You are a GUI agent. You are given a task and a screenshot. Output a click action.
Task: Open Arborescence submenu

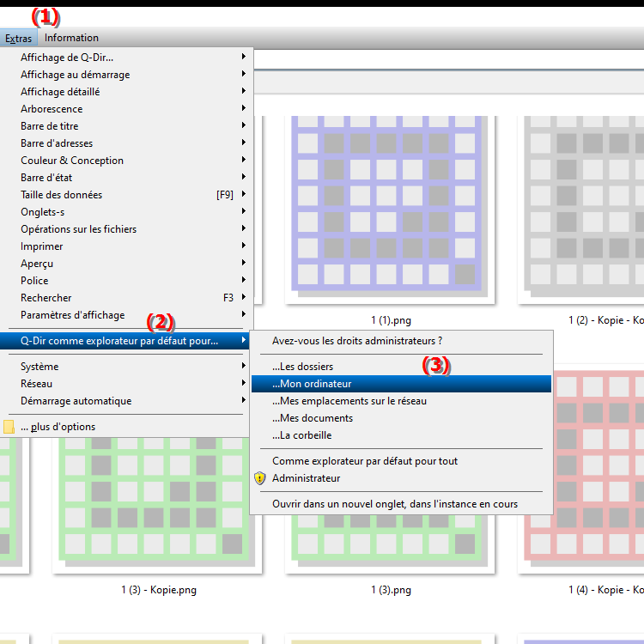[126, 109]
